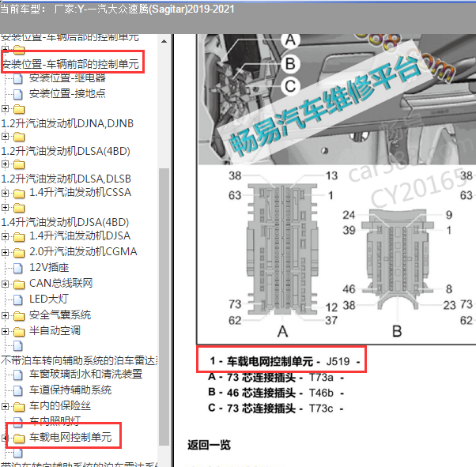476x467 pixels.
Task: Click folder icon of 车内的保险丝
Action: [x=19, y=407]
